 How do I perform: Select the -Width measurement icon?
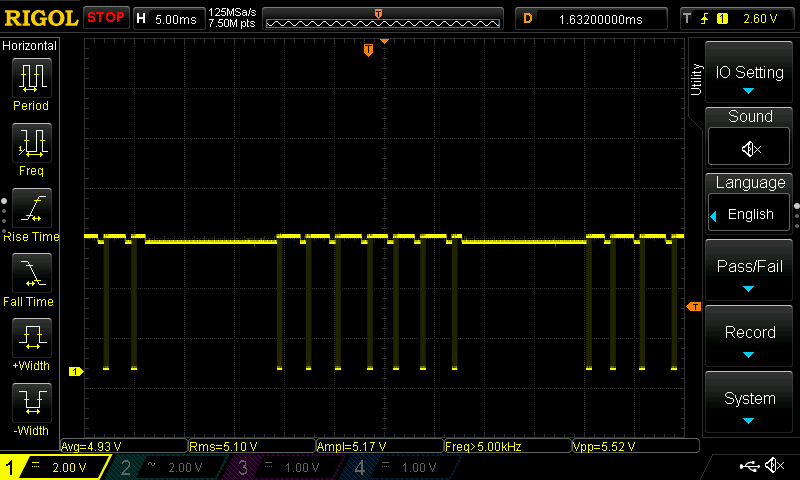pyautogui.click(x=31, y=403)
